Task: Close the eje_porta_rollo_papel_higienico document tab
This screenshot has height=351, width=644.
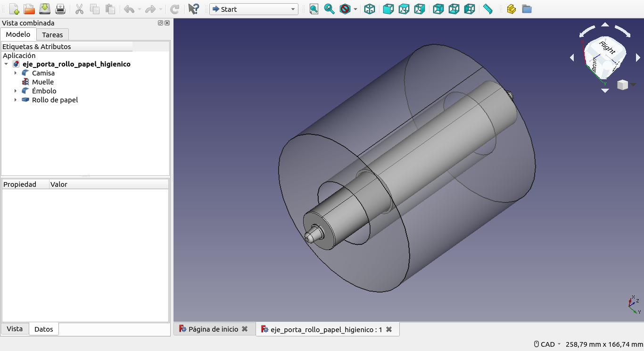Action: 389,329
